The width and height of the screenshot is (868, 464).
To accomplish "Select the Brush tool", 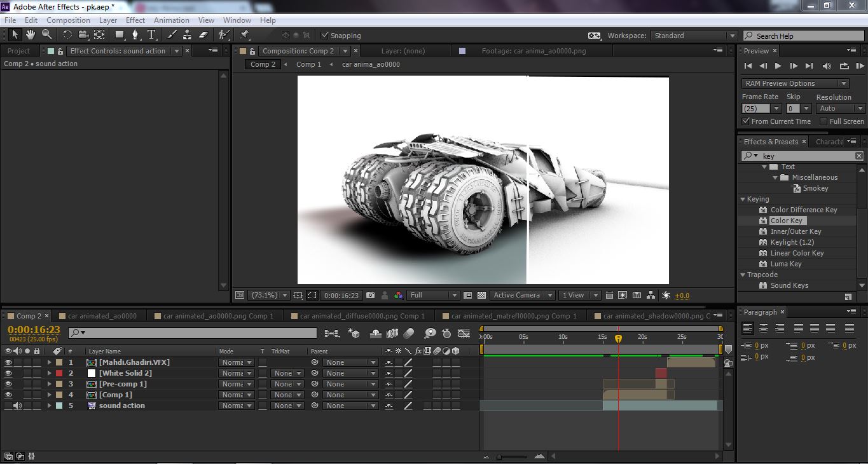I will pos(172,34).
